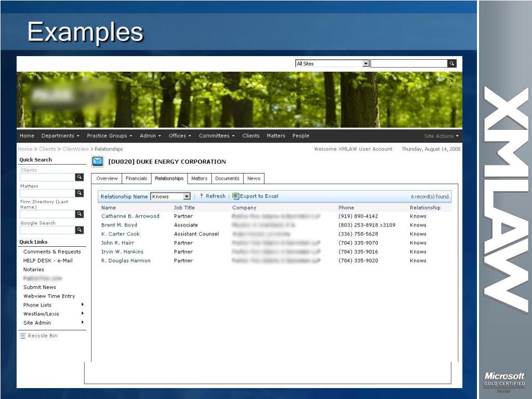
Task: Open the All Sites scope dropdown
Action: coord(366,63)
